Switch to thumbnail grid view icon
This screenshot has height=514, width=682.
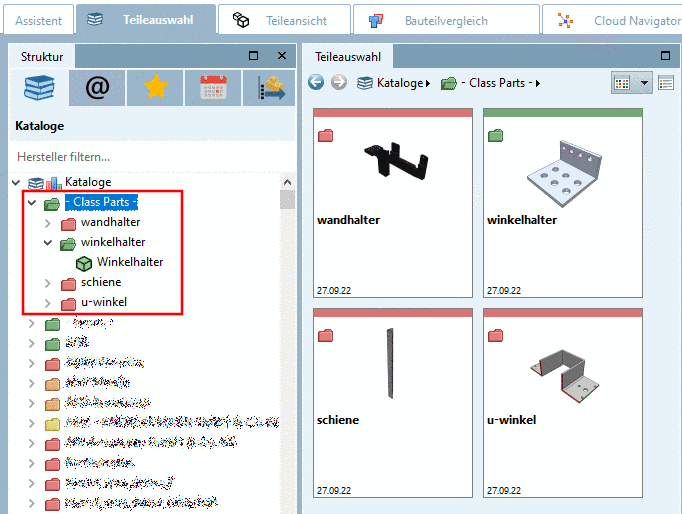622,83
